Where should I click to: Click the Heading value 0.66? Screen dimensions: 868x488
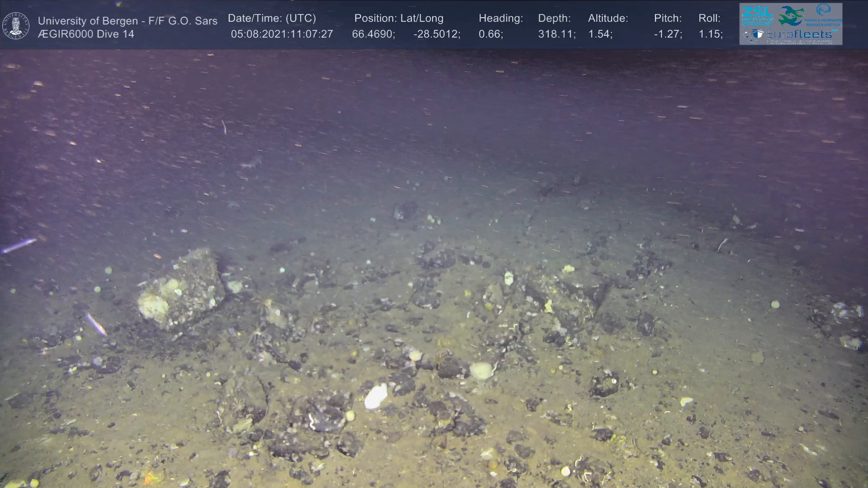point(491,34)
